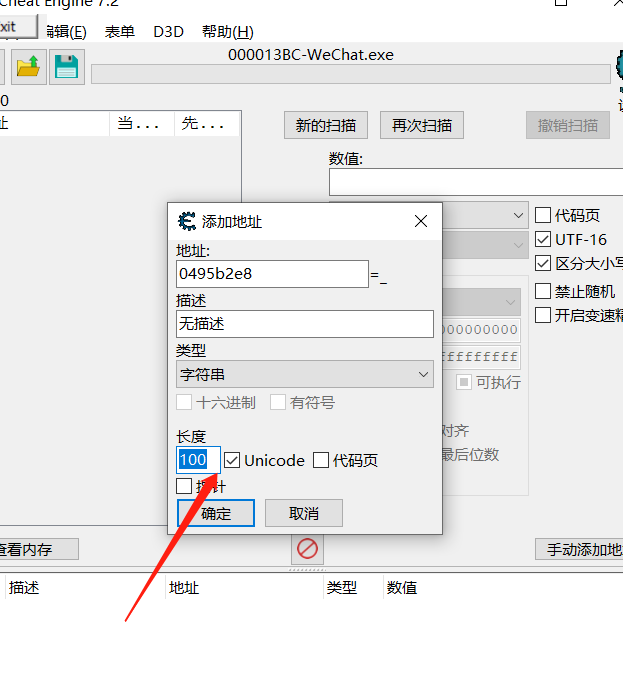
Task: Toggle 代码页 checkbox in Add Address dialog
Action: (x=321, y=460)
